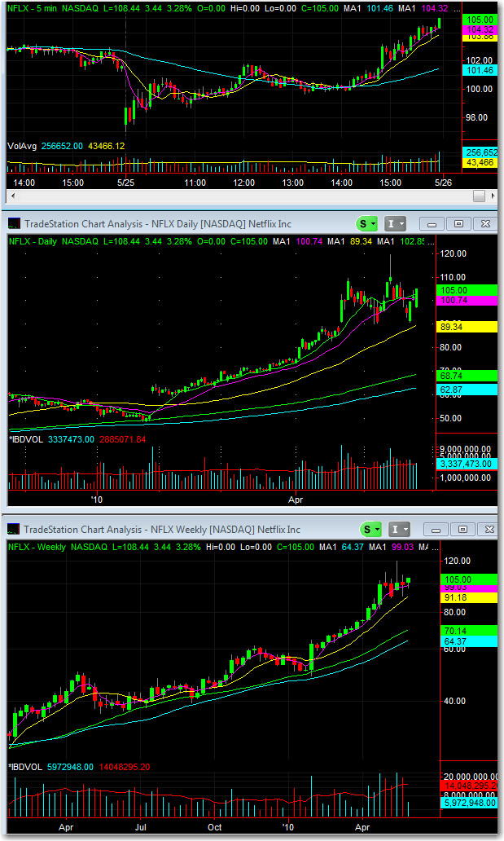Close the NFLX Weekly chart window

click(x=489, y=530)
